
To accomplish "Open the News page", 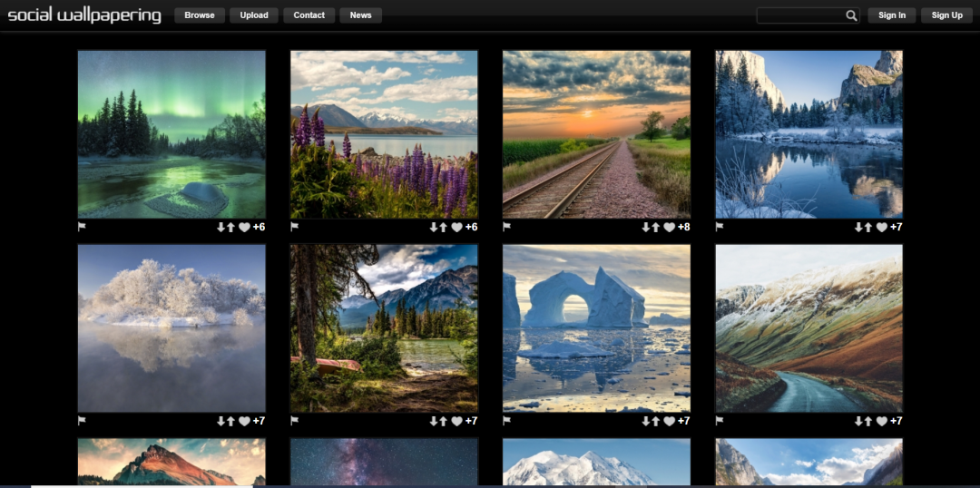I will pyautogui.click(x=360, y=15).
